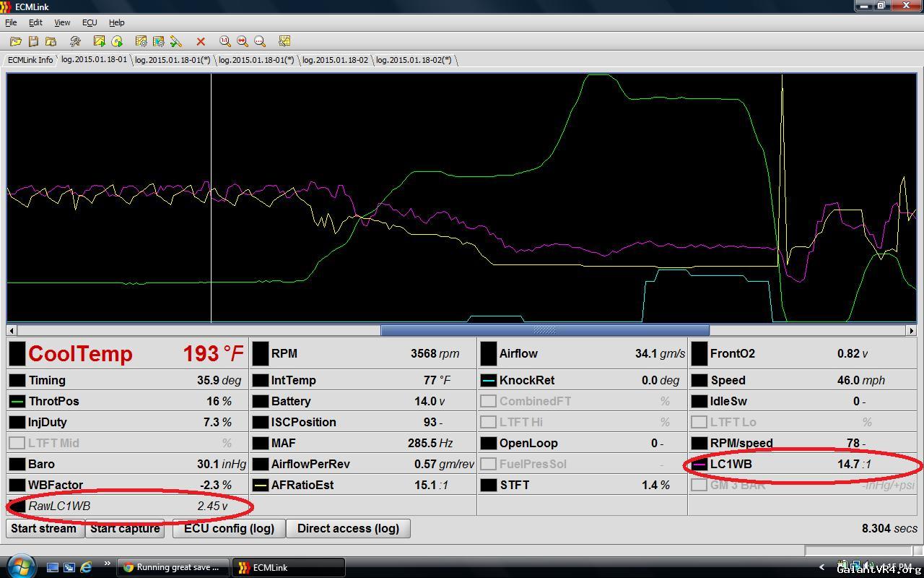
Task: Click the yellow spike peak in the graph
Action: [x=782, y=77]
